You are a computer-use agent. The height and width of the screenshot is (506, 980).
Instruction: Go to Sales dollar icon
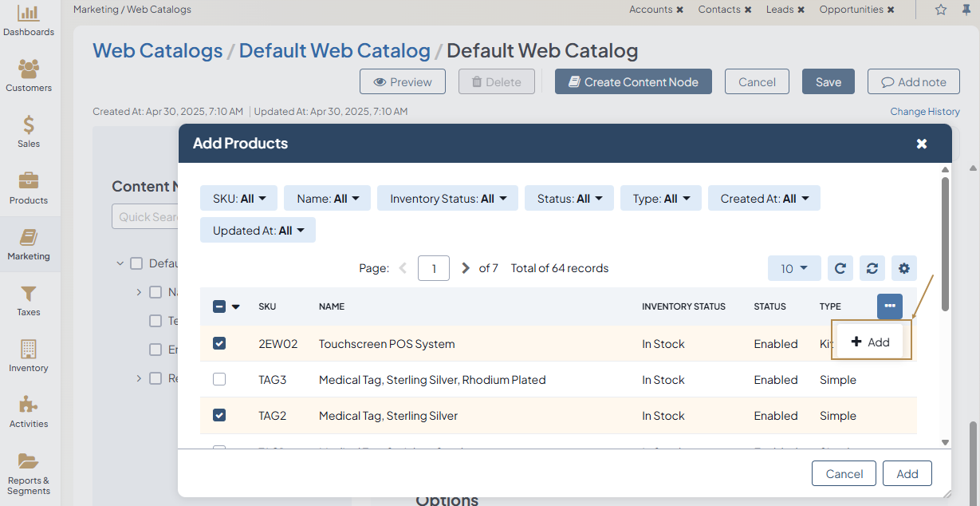click(29, 125)
